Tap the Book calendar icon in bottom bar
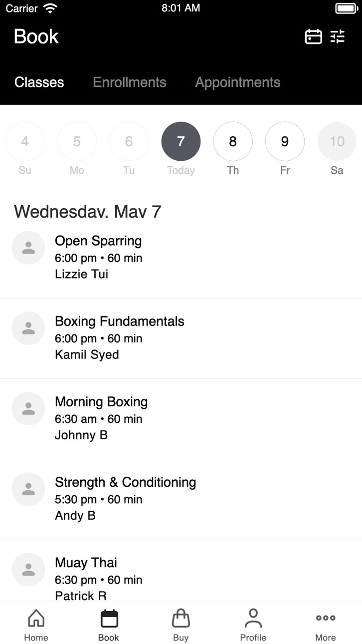This screenshot has height=644, width=362. tap(109, 618)
